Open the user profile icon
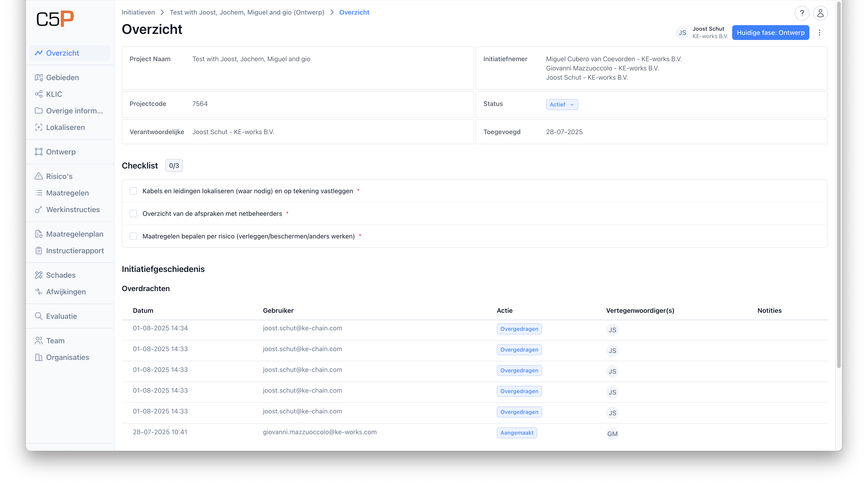The image size is (868, 485). pyautogui.click(x=820, y=13)
